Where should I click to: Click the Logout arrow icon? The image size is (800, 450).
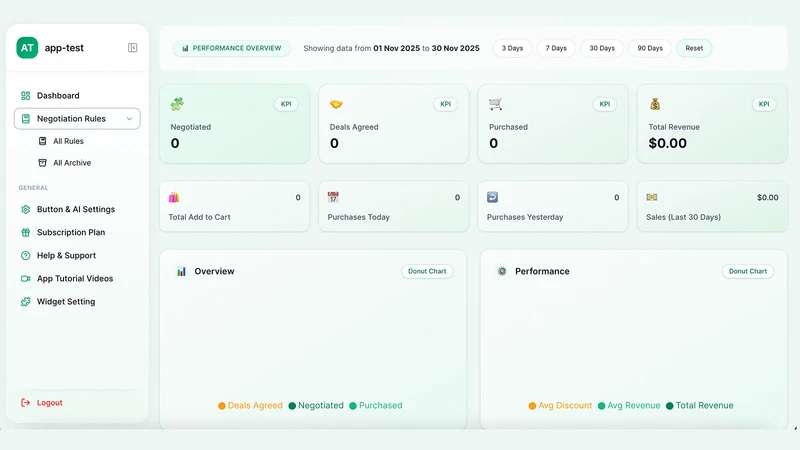(26, 403)
